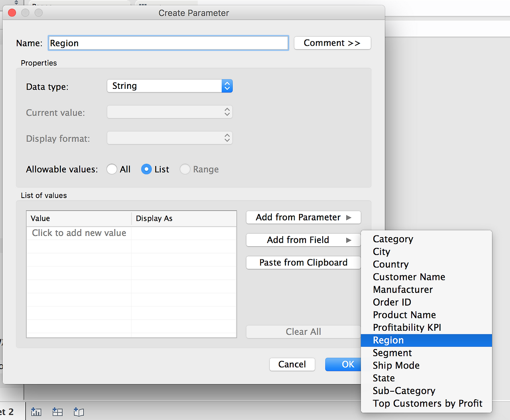This screenshot has height=420, width=510.
Task: Click Paste from Clipboard
Action: (304, 263)
